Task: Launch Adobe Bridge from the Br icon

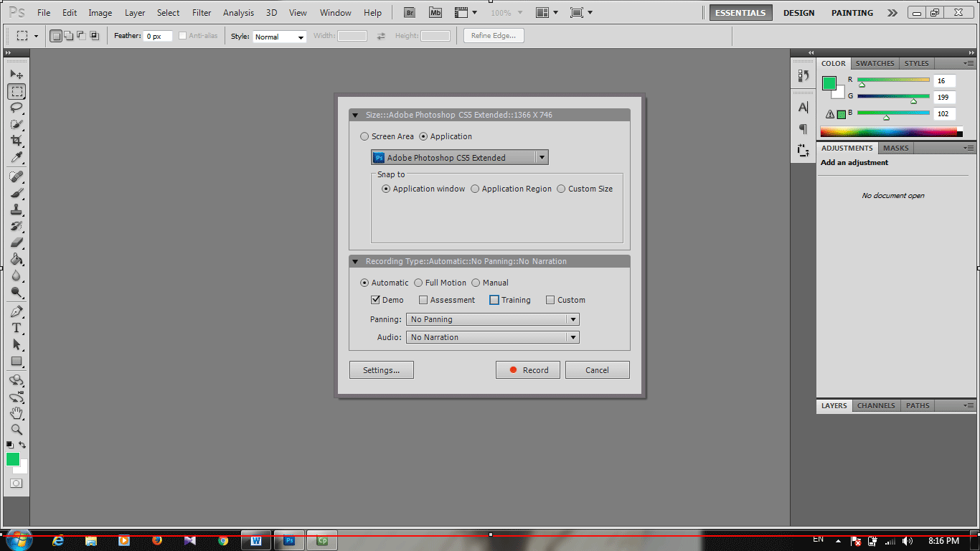Action: tap(410, 12)
